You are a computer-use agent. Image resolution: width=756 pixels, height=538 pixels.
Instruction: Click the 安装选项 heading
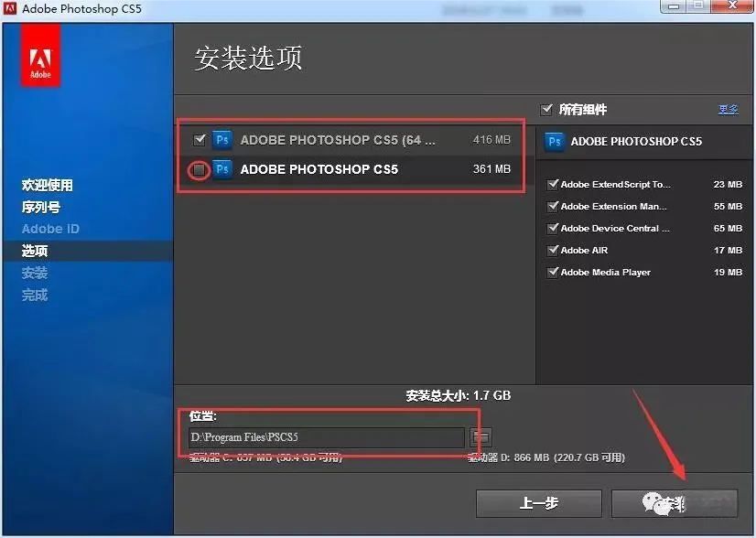point(248,59)
